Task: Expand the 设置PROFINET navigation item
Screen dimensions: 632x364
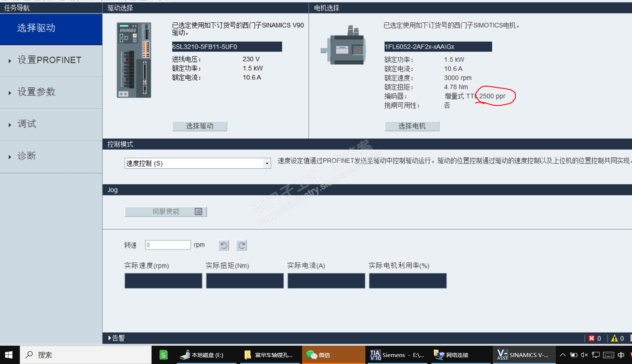Action: tap(51, 60)
